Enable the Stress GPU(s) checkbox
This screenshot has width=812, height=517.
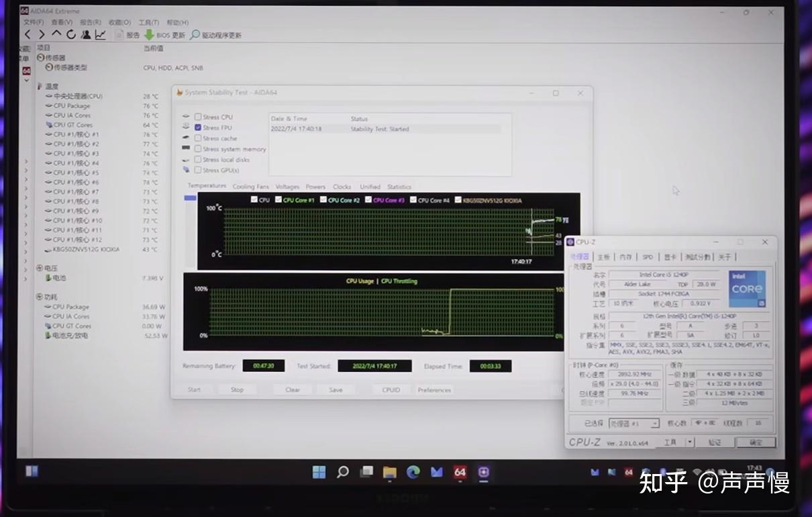(x=198, y=170)
